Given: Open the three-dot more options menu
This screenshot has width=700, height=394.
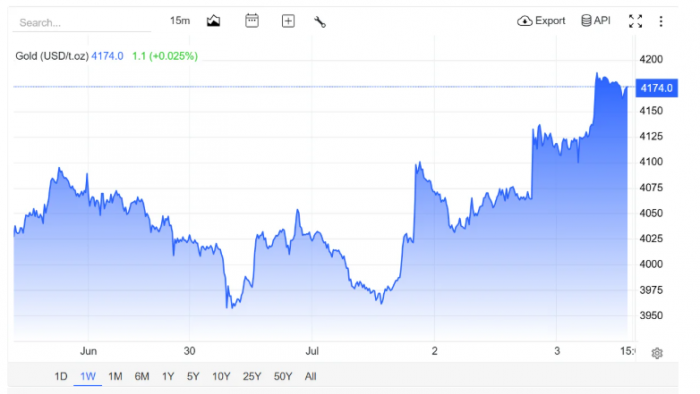Looking at the screenshot, I should pos(661,21).
